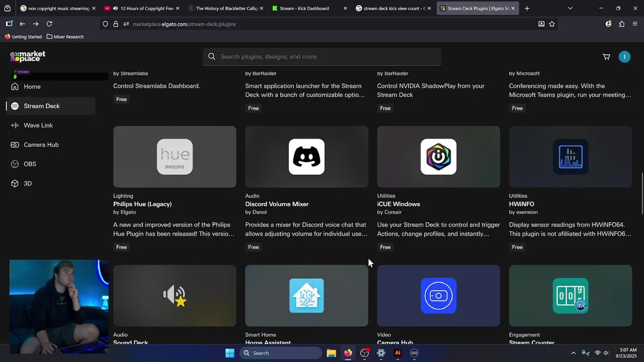This screenshot has width=644, height=362.
Task: Open the list all tabs dropdown
Action: tap(570, 8)
